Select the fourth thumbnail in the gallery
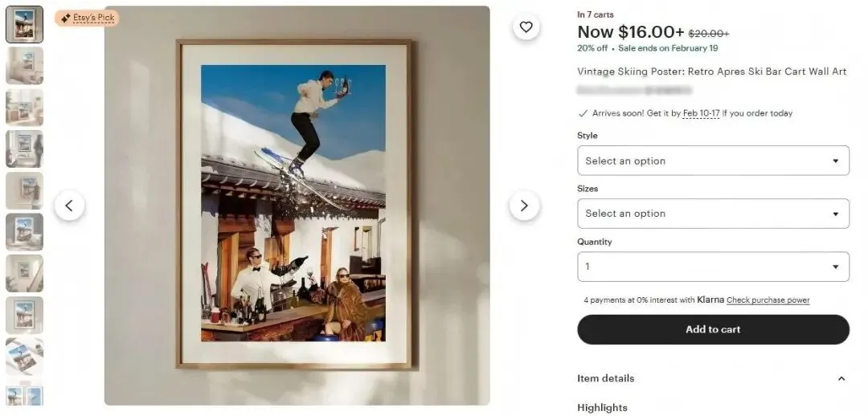The height and width of the screenshot is (416, 868). click(24, 149)
